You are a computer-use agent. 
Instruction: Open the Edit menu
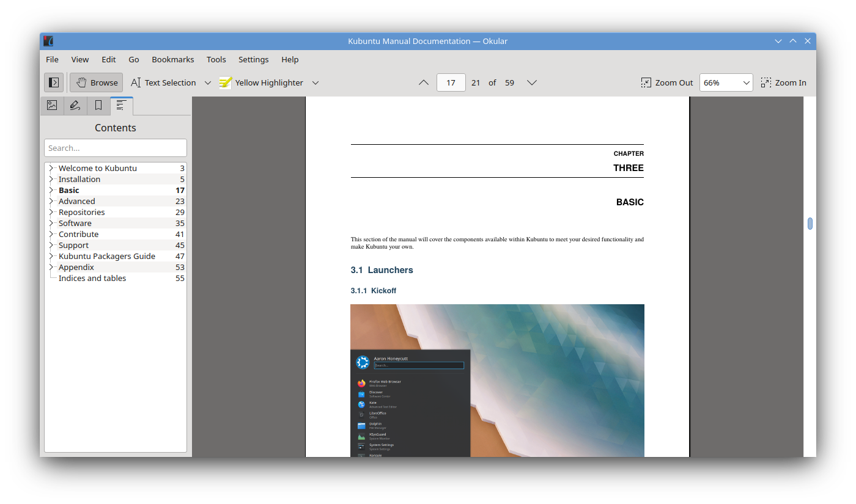click(x=109, y=59)
